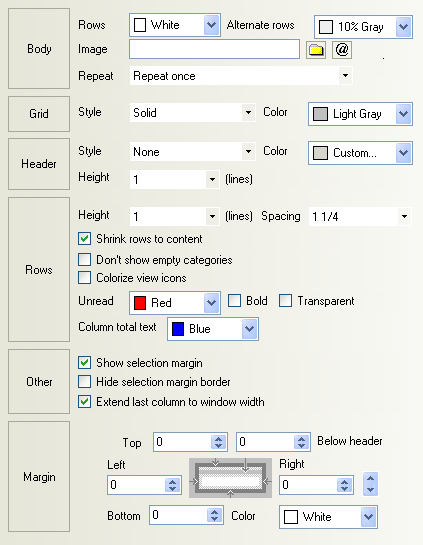
Task: Click the Margin section button
Action: (x=39, y=477)
